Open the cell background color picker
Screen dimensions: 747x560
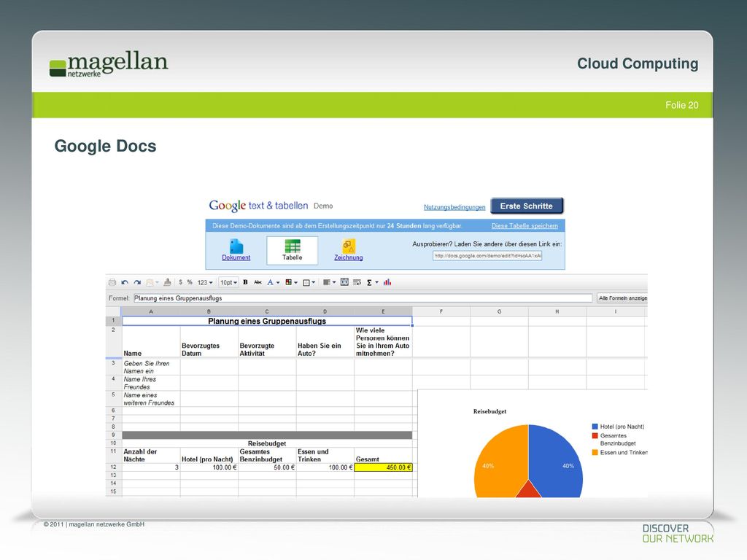(x=291, y=282)
